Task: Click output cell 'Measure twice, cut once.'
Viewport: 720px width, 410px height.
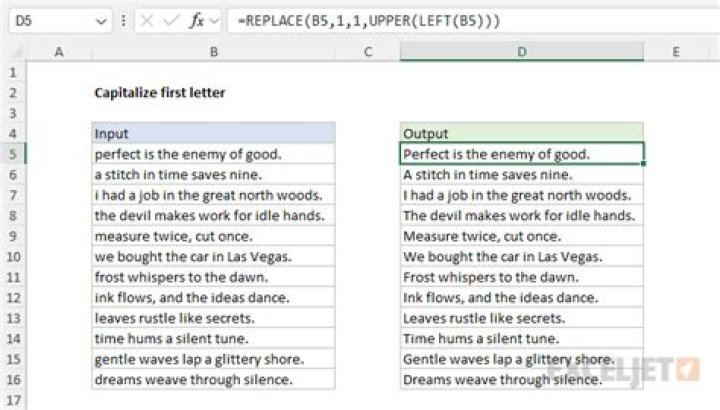Action: pos(522,236)
